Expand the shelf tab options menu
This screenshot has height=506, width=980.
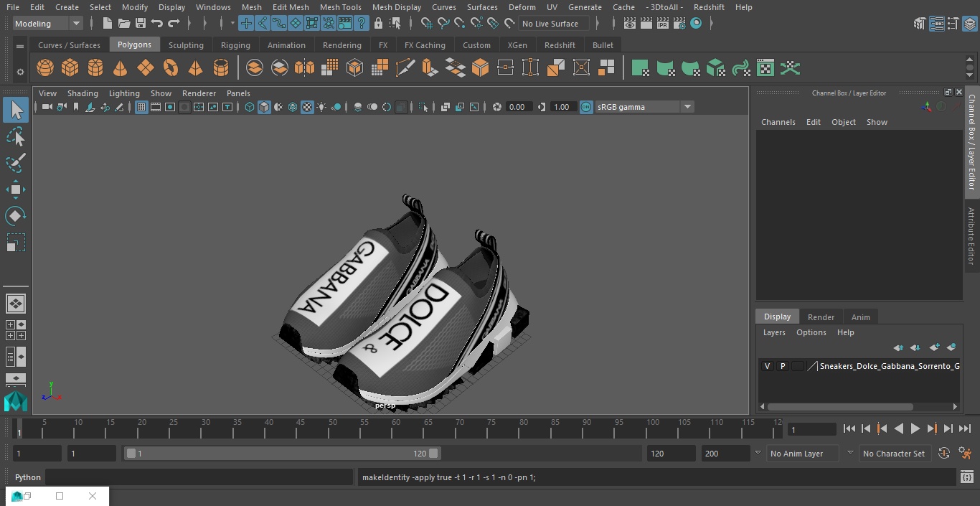[20, 45]
